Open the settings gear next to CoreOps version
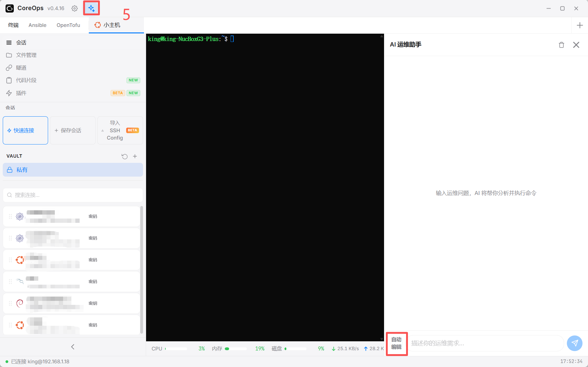This screenshot has width=588, height=367. coord(74,8)
